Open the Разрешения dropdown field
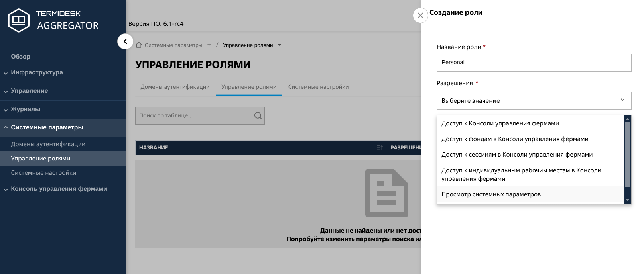Screen dimensions: 644x274 tap(534, 100)
